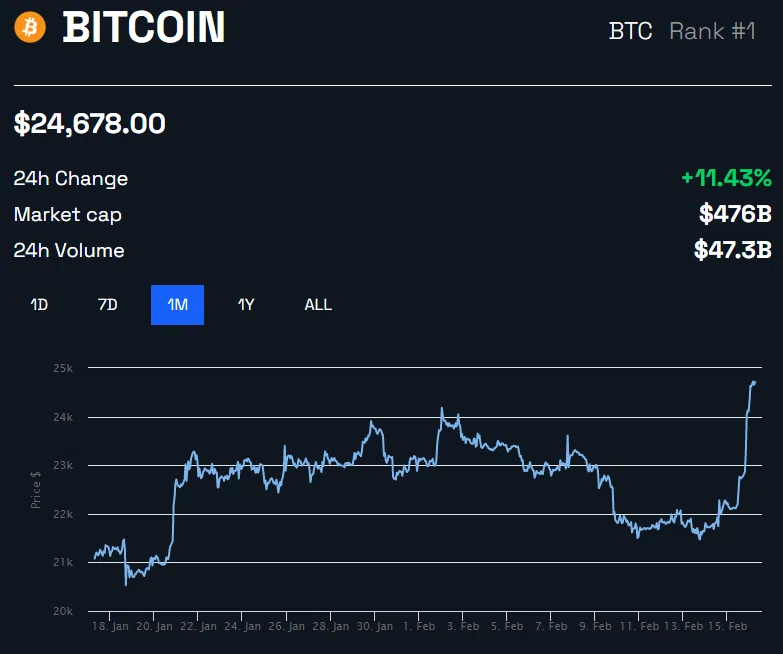Click the 25k y-axis label

coord(63,368)
